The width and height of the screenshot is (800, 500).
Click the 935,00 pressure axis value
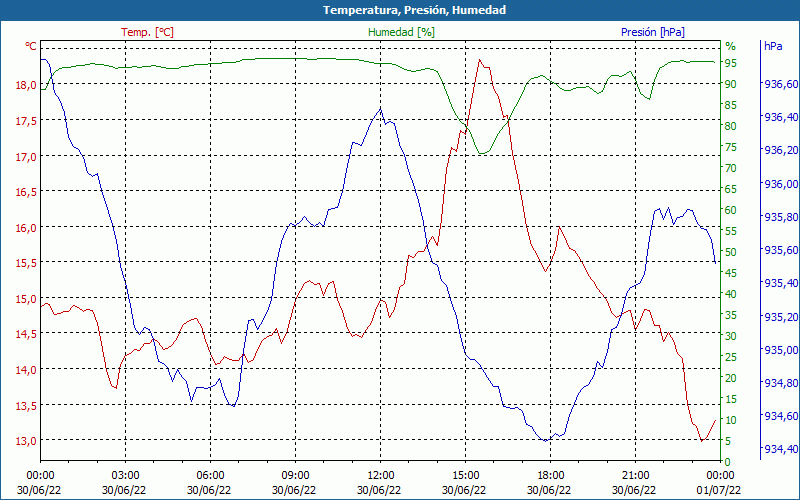(781, 350)
